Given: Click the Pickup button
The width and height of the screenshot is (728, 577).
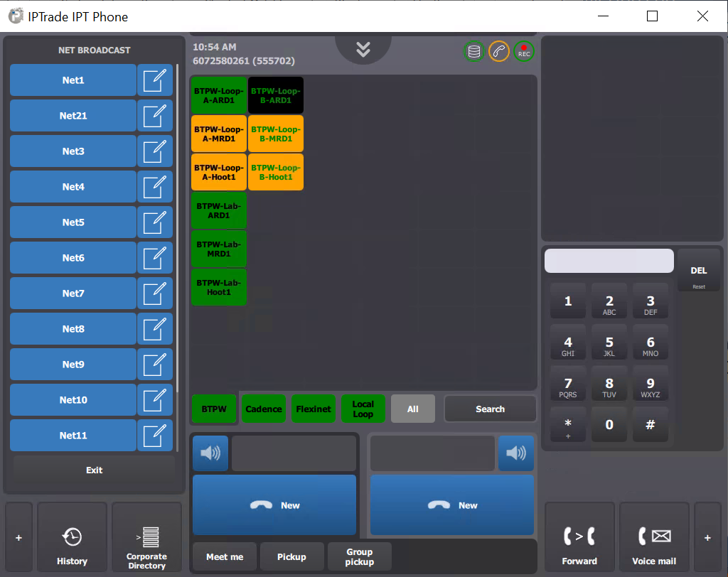Looking at the screenshot, I should tap(291, 556).
